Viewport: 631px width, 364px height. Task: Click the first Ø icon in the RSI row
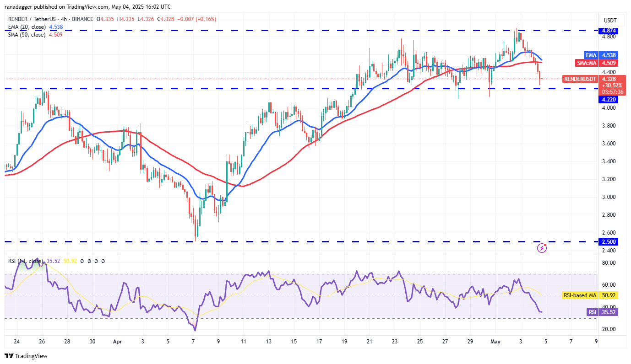tap(82, 261)
